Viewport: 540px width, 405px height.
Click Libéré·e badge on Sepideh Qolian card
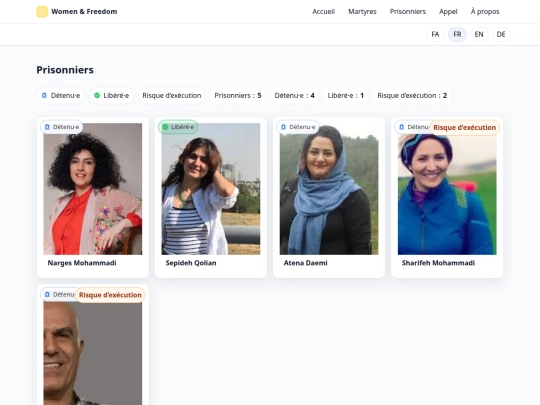click(178, 127)
